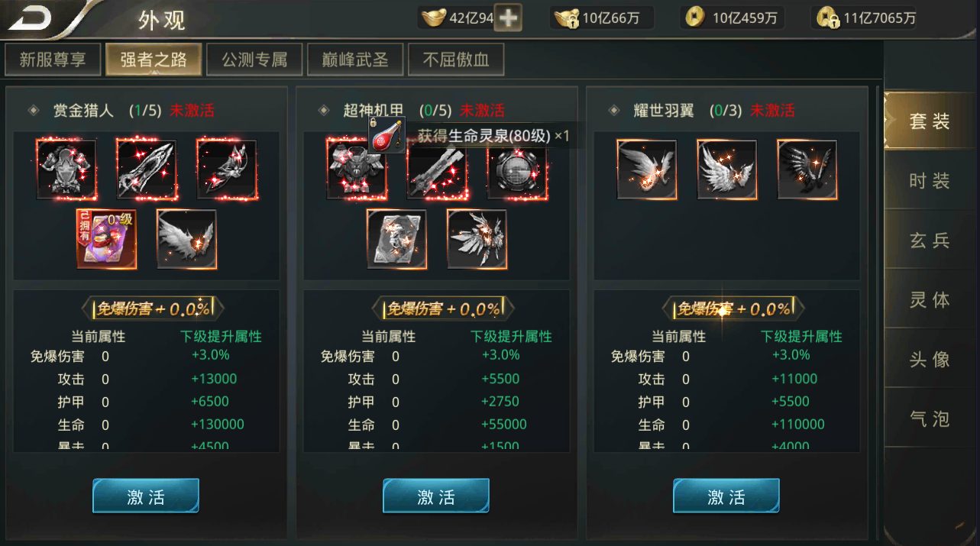
Task: Choose the mecha sword weapon icon
Action: coord(437,170)
